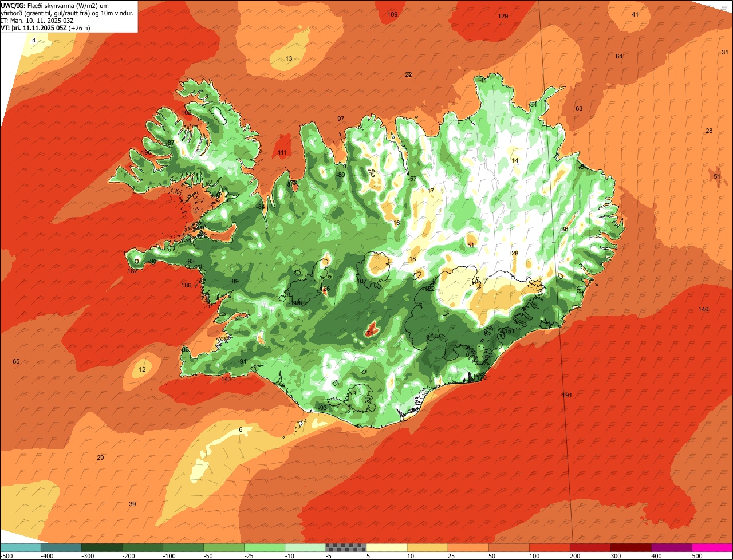This screenshot has height=560, width=733.
Task: Click the map value '29'
Action: [x=100, y=458]
